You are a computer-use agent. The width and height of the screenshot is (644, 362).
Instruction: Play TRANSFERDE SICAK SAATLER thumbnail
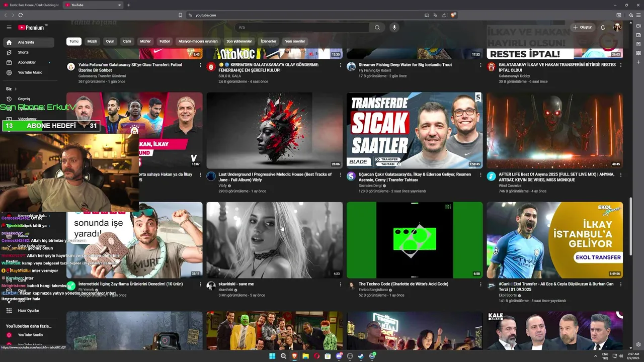415,130
